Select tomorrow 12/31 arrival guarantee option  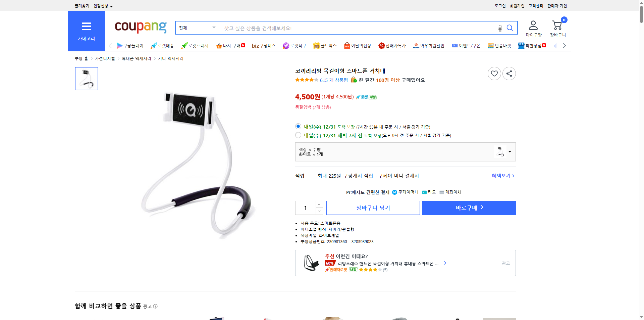(x=298, y=126)
